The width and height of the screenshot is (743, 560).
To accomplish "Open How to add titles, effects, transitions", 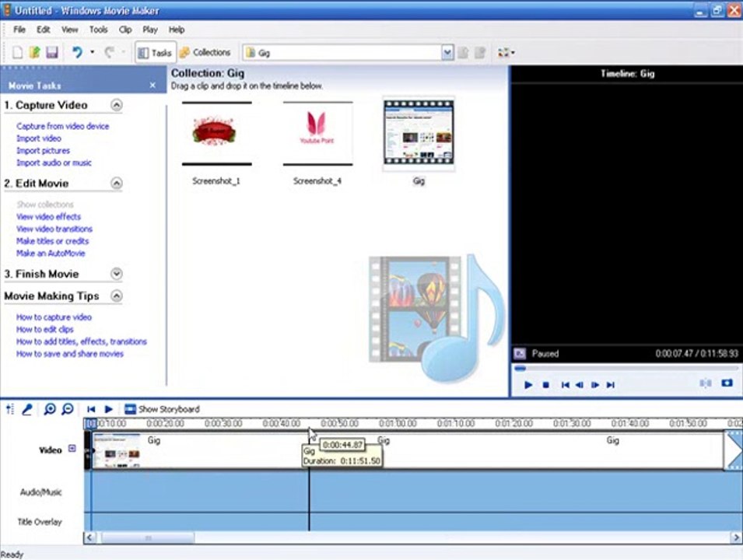I will point(82,341).
